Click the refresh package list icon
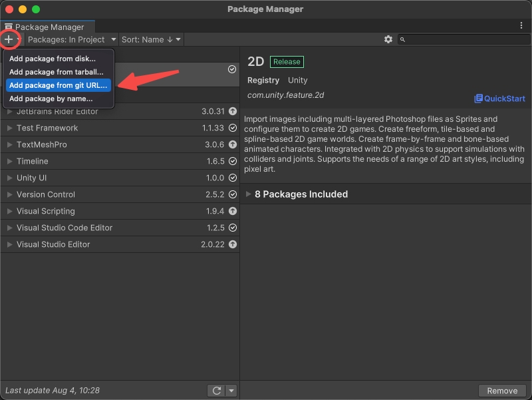The width and height of the screenshot is (532, 400). 215,391
